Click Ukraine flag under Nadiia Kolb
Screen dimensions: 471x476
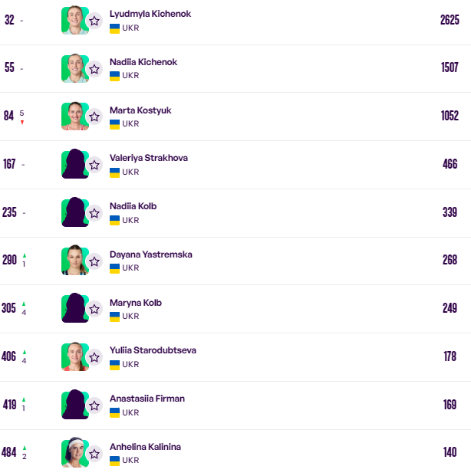[x=115, y=220]
